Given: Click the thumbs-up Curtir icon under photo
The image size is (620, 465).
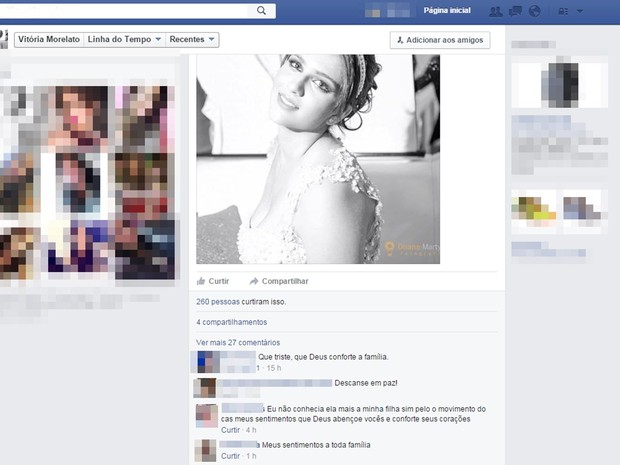Looking at the screenshot, I should (x=201, y=282).
